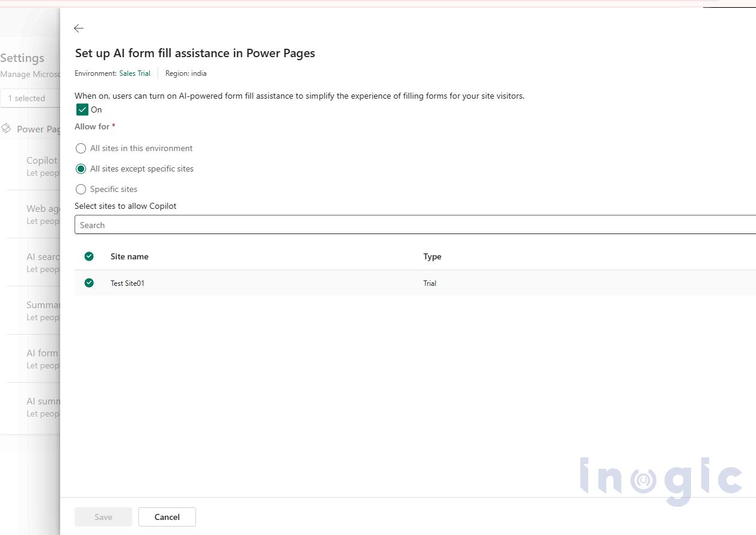This screenshot has width=756, height=535.
Task: Open the 1 selected filter dropdown
Action: click(30, 98)
